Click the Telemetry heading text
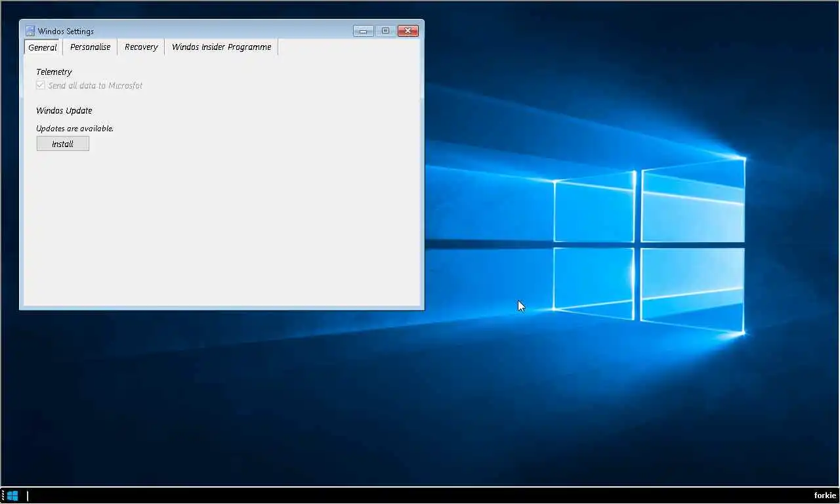 pos(54,72)
